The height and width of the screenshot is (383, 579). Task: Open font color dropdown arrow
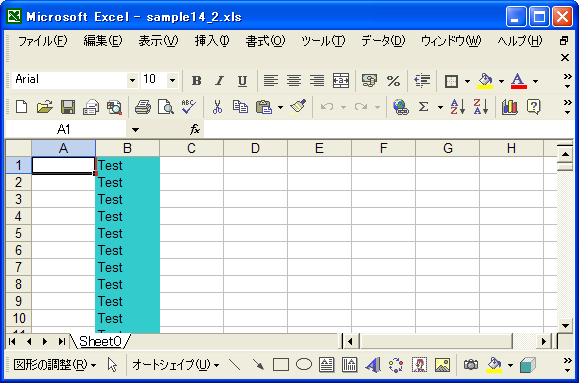pos(535,81)
